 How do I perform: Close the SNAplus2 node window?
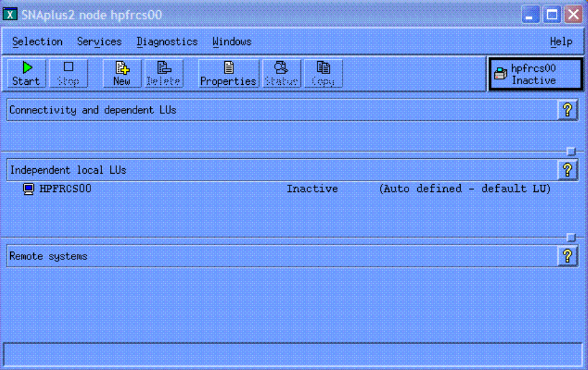574,15
